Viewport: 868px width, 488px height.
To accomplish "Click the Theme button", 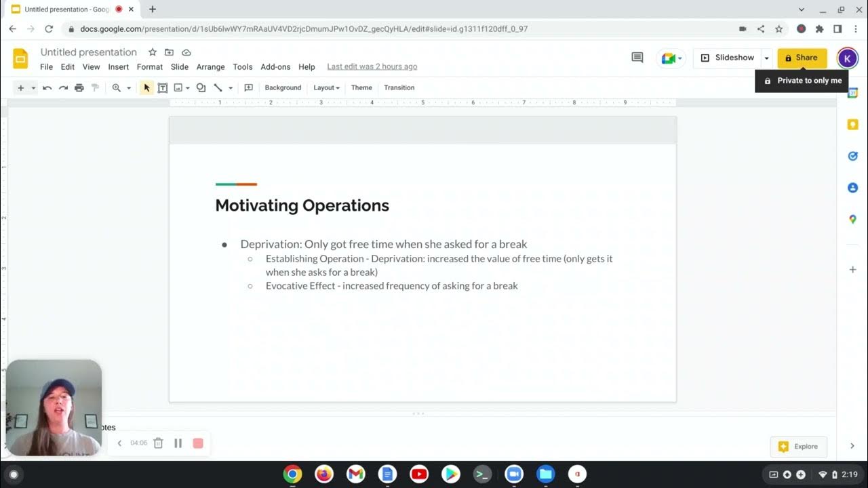I will 361,87.
